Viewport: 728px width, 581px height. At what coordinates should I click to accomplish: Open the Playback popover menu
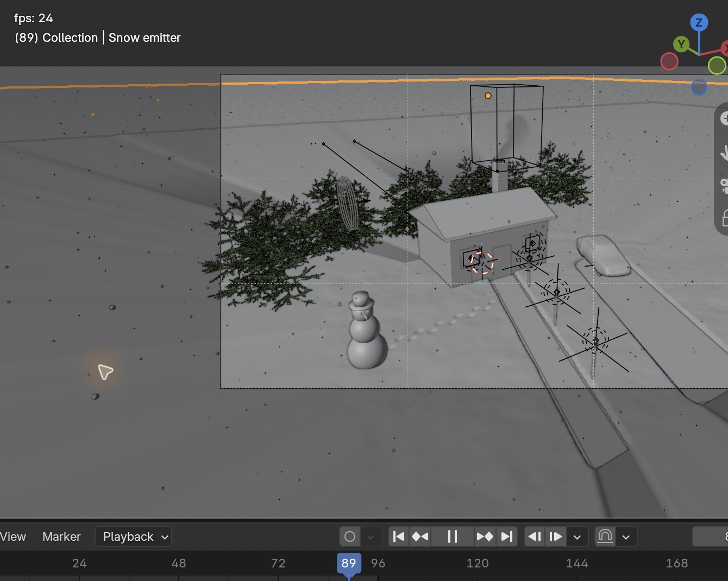[x=134, y=536]
